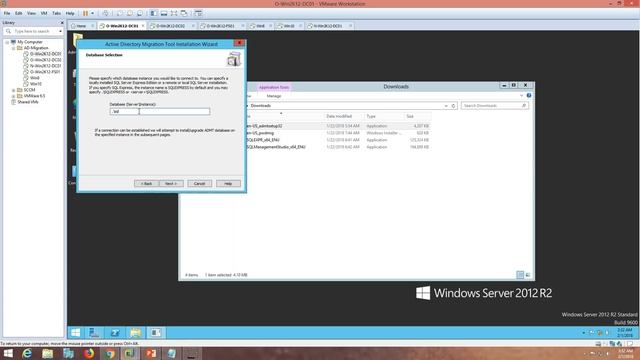
Task: Open Help in the ADMT wizard
Action: tap(228, 184)
